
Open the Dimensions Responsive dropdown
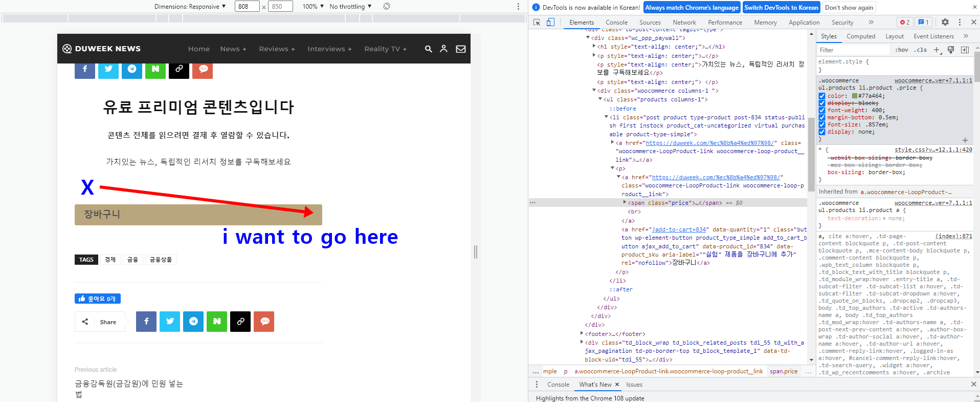tap(190, 6)
